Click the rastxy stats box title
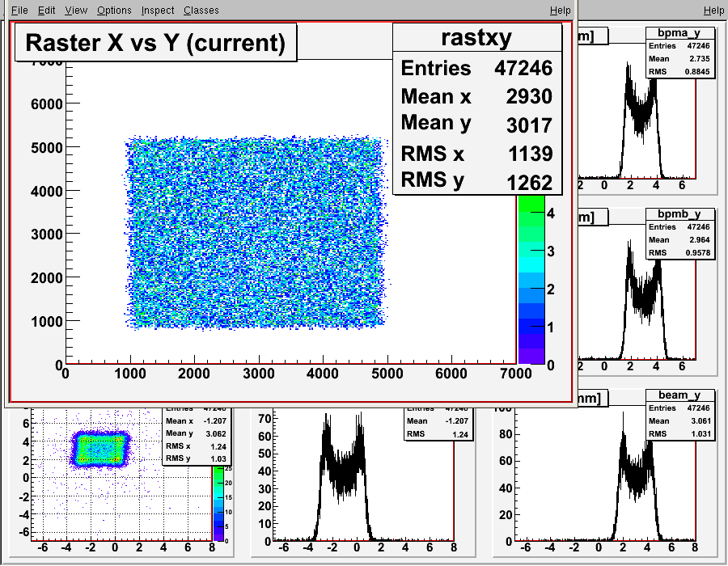The image size is (728, 566). click(476, 37)
